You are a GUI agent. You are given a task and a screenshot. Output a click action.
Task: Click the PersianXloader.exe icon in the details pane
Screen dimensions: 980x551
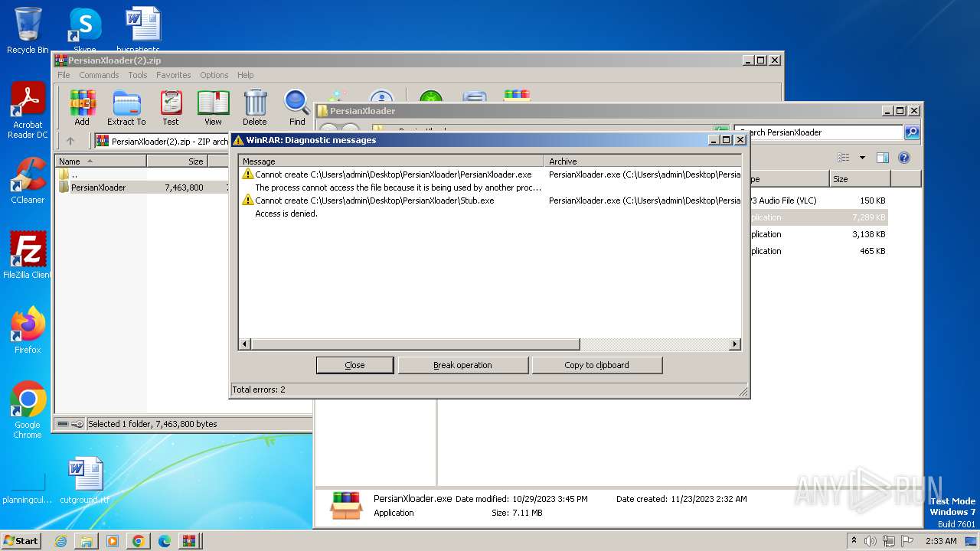click(345, 506)
